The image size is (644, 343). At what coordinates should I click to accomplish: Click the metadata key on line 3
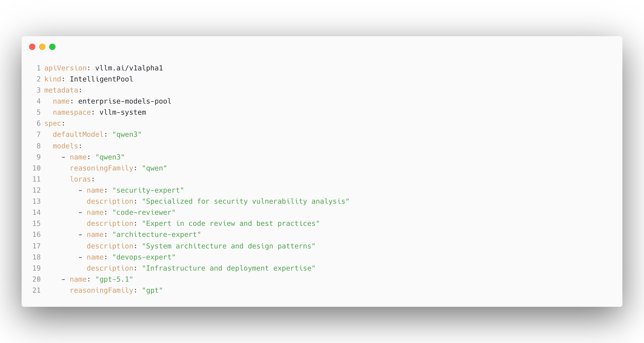[61, 90]
